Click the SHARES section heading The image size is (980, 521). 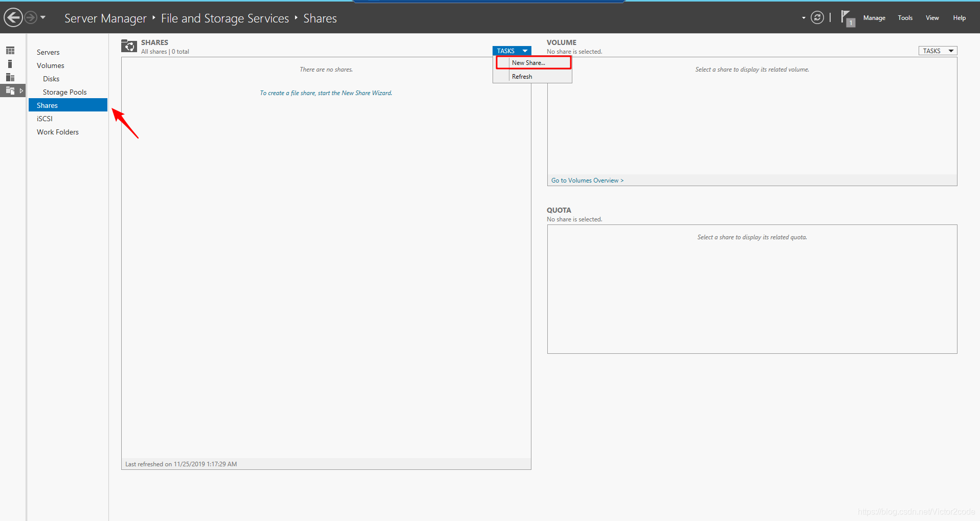154,42
